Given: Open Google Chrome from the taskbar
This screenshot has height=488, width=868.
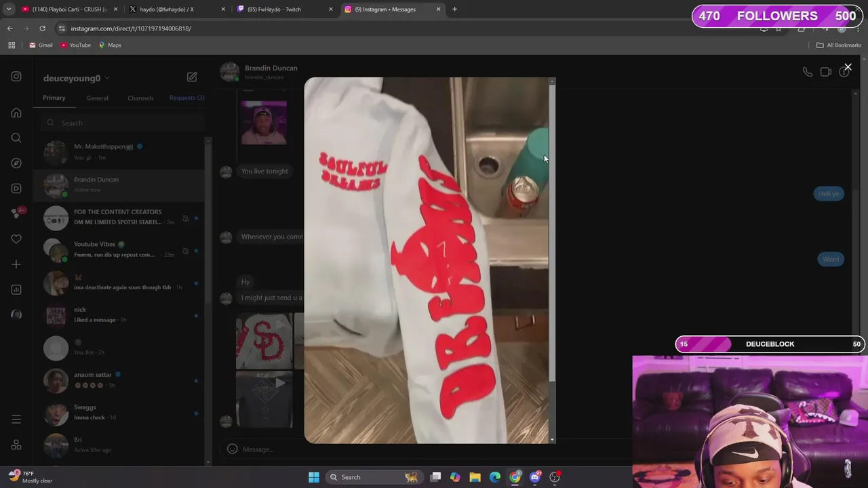Looking at the screenshot, I should click(x=515, y=477).
